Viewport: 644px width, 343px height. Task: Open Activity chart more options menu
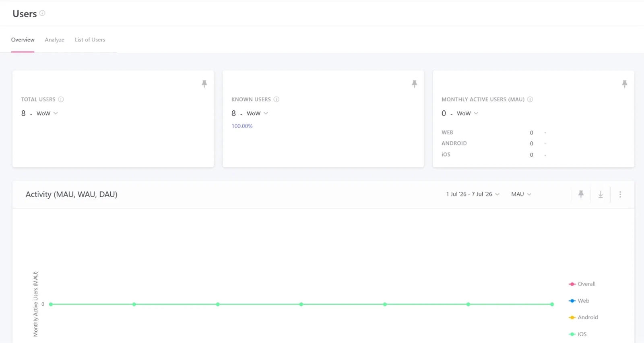620,194
